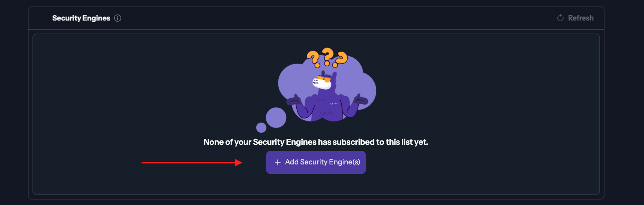Click the smallest thought bubble circle
This screenshot has height=205, width=644.
click(261, 127)
